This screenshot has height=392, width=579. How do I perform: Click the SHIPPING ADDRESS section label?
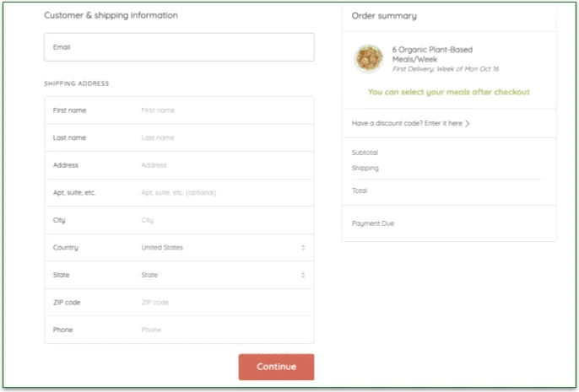pyautogui.click(x=77, y=83)
